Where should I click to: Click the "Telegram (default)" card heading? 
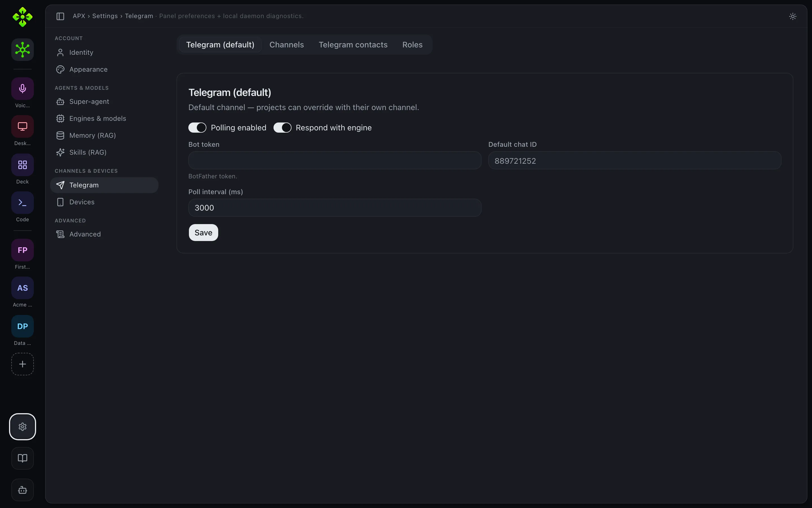(x=230, y=92)
